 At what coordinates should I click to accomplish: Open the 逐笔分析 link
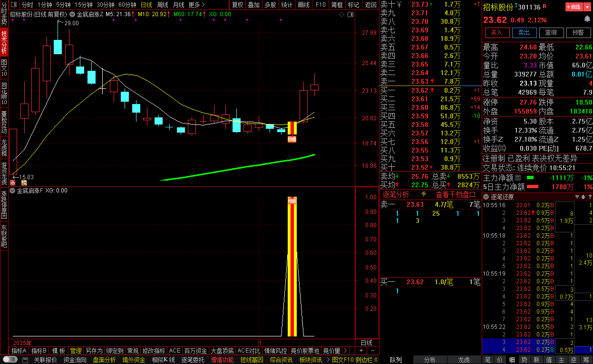point(396,194)
